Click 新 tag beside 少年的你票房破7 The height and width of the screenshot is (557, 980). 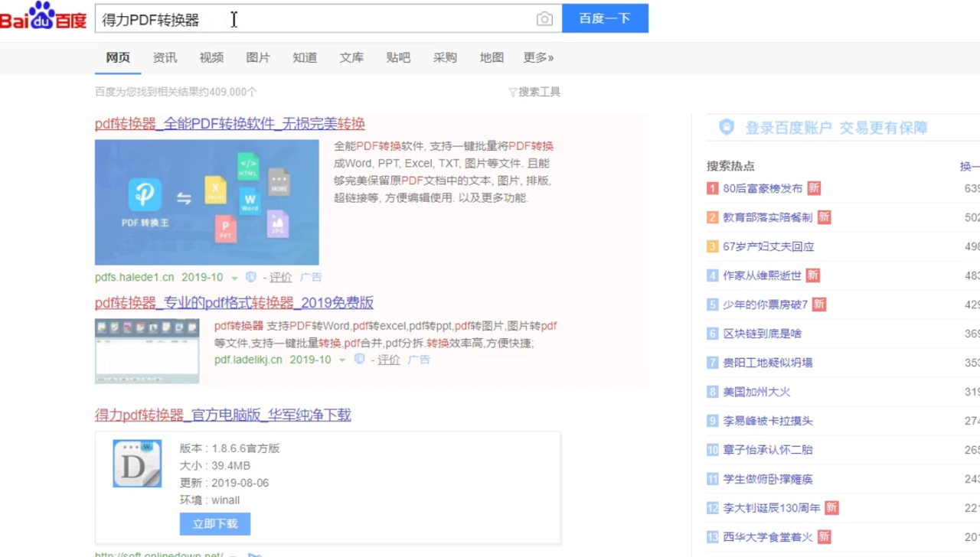click(x=819, y=305)
